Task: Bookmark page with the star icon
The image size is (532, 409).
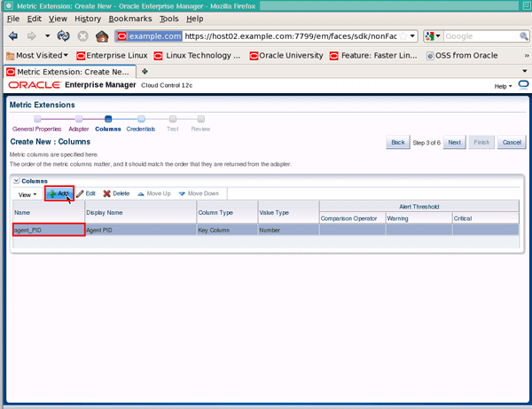Action: coord(403,36)
